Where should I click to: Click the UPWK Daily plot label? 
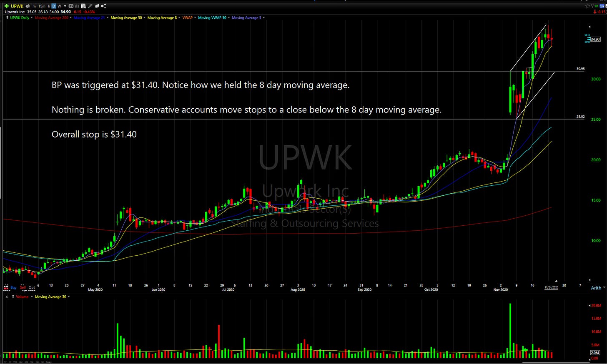coord(20,17)
